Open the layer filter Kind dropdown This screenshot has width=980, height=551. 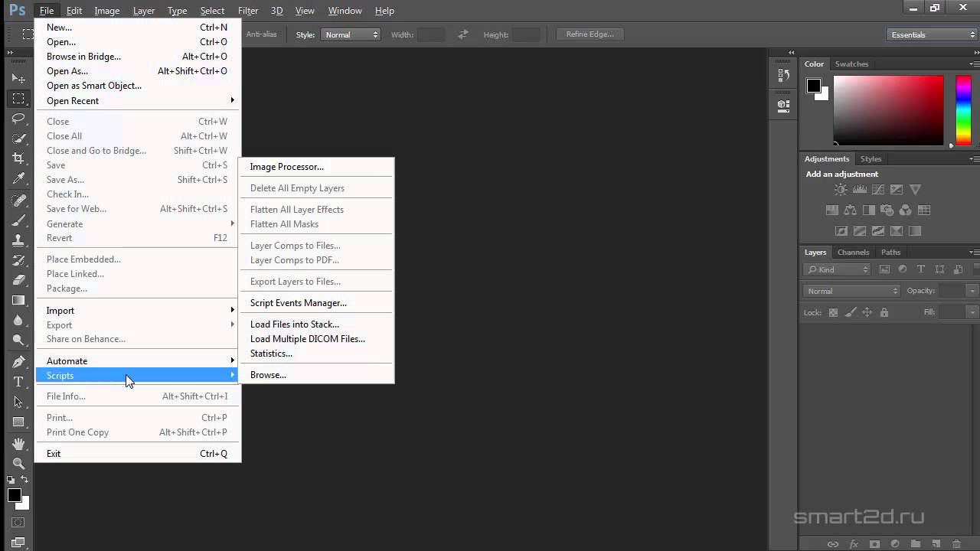coord(837,269)
